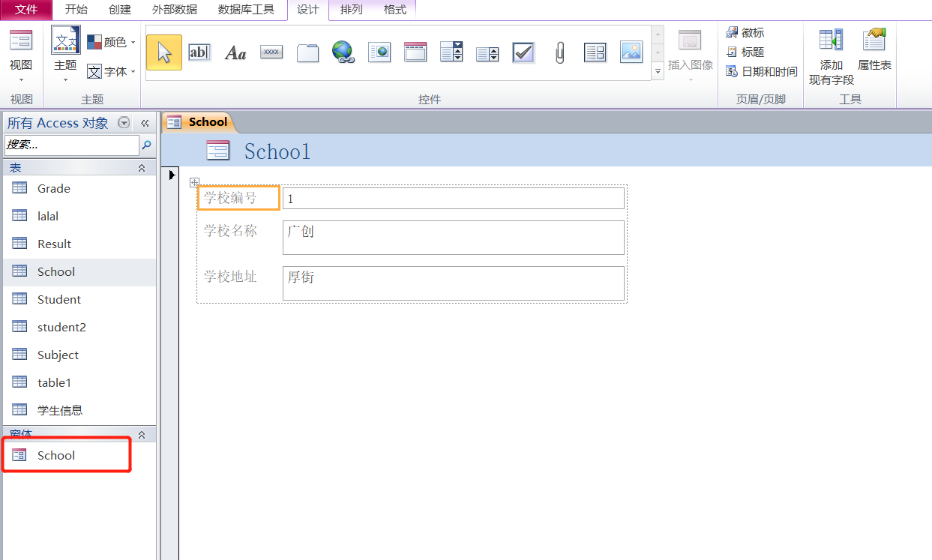932x560 pixels.
Task: Choose the Button control in ribbon
Action: pos(271,52)
